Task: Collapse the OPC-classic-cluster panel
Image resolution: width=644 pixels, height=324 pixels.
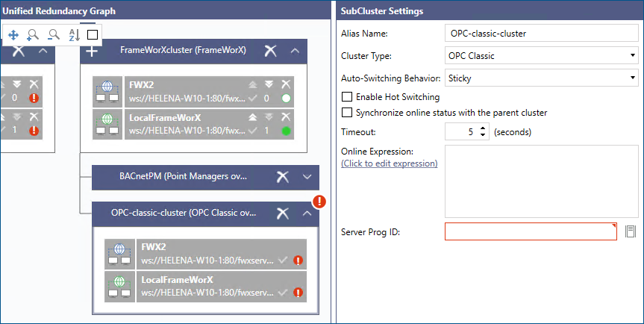Action: tap(307, 214)
